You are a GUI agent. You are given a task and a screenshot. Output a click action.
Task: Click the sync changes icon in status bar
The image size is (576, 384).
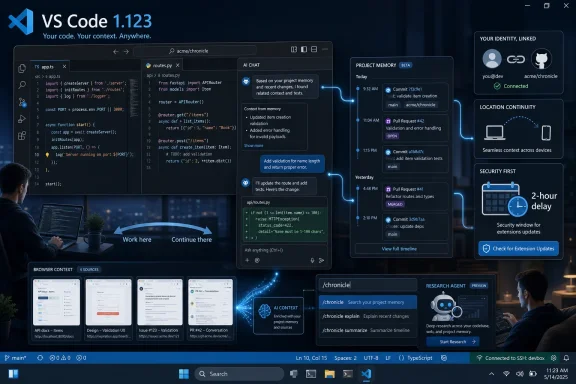tap(40, 358)
